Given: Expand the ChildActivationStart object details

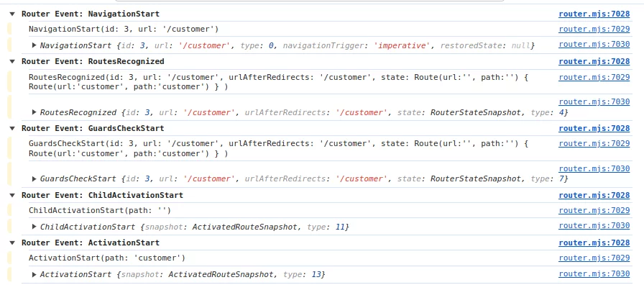Looking at the screenshot, I should (x=34, y=227).
